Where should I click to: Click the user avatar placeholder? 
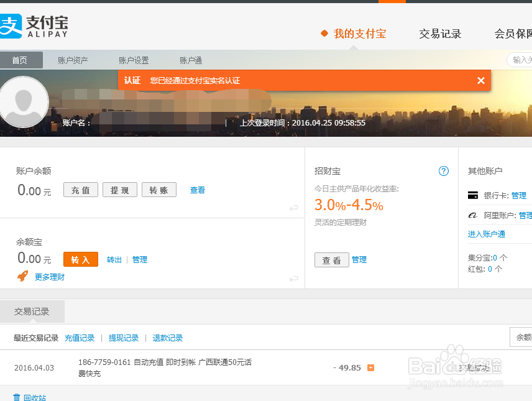pyautogui.click(x=24, y=102)
